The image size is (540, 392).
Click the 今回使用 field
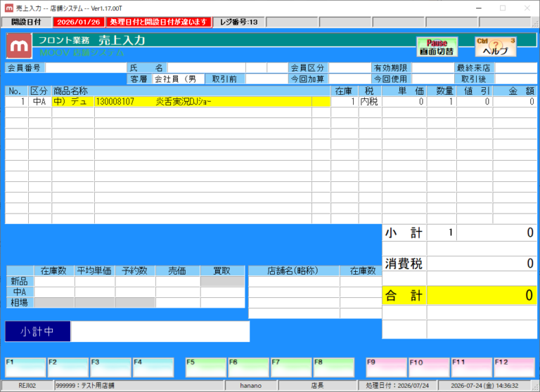click(x=432, y=79)
